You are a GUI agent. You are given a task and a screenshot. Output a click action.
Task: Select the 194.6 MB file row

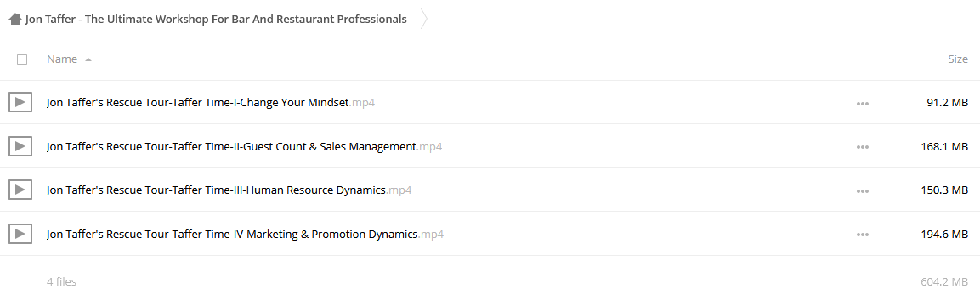[490, 235]
